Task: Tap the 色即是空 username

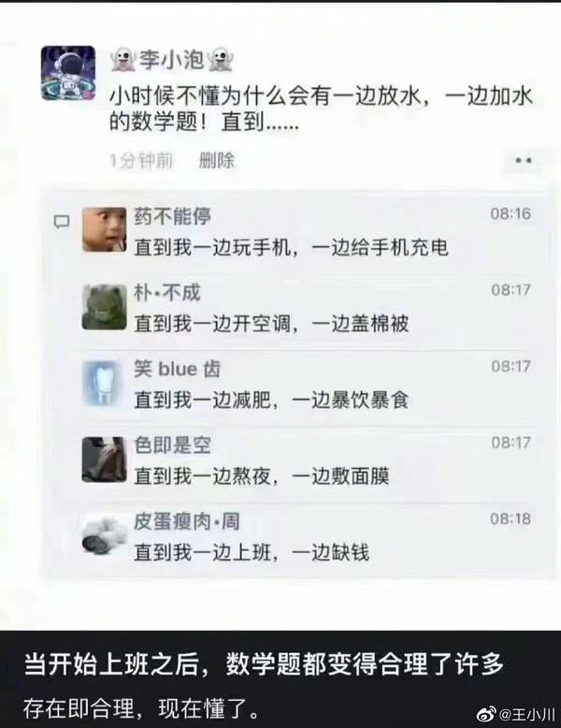Action: click(173, 445)
